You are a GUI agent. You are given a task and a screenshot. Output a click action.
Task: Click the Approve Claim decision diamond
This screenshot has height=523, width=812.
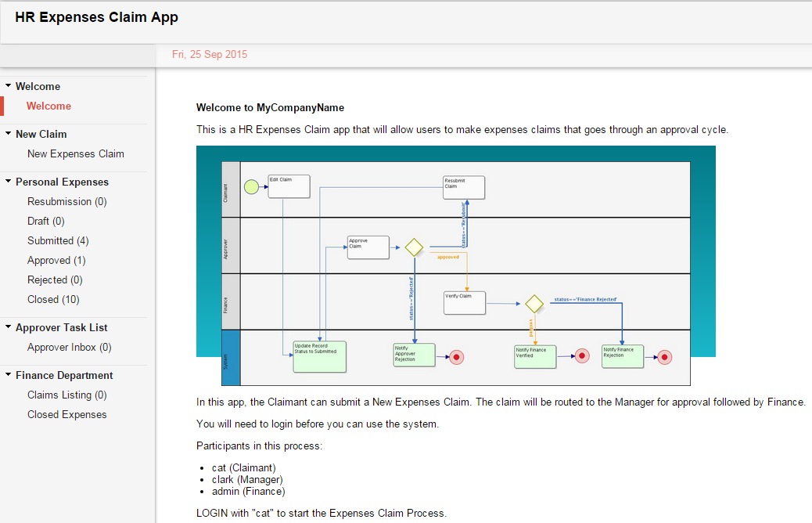click(x=414, y=247)
